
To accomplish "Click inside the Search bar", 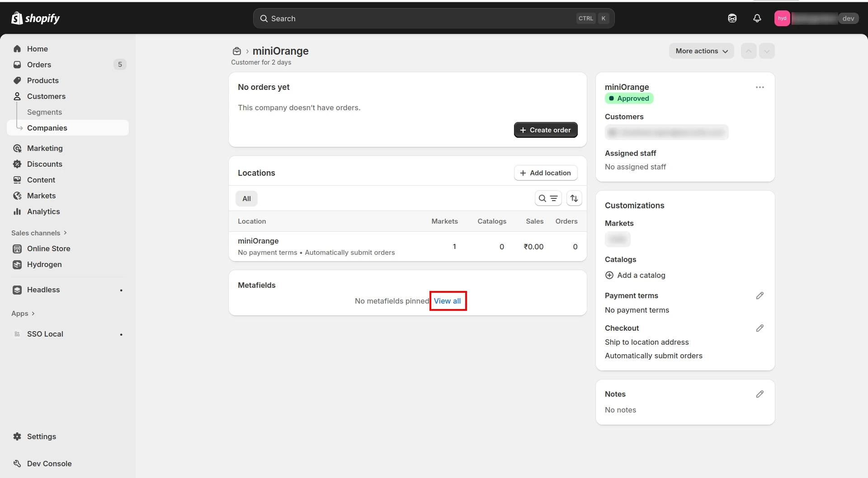I will [433, 18].
